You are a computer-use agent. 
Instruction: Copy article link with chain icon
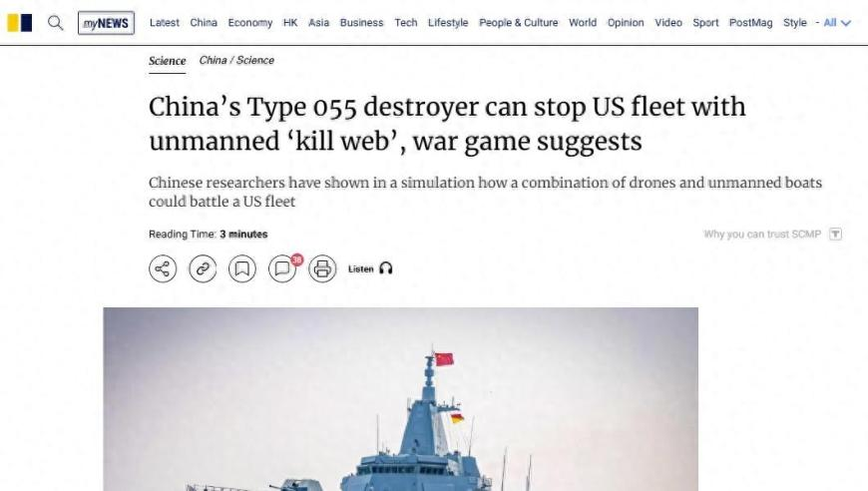(x=203, y=269)
